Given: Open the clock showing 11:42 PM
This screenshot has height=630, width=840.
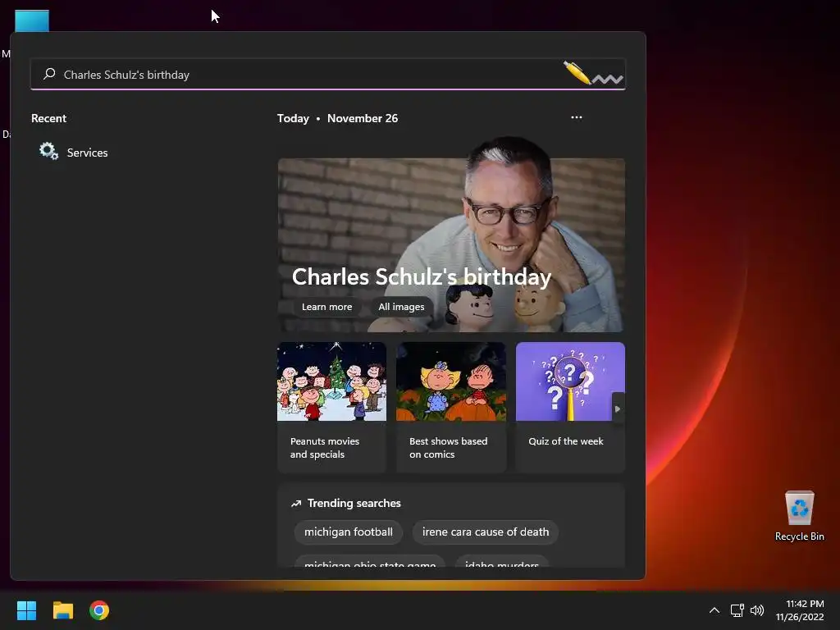Looking at the screenshot, I should (800, 610).
